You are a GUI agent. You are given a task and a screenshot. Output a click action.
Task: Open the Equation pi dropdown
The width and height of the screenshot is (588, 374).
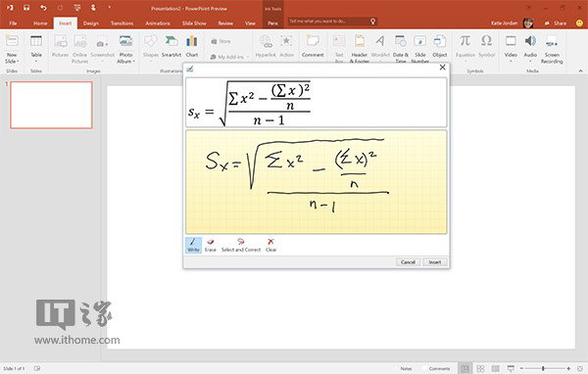click(x=465, y=47)
